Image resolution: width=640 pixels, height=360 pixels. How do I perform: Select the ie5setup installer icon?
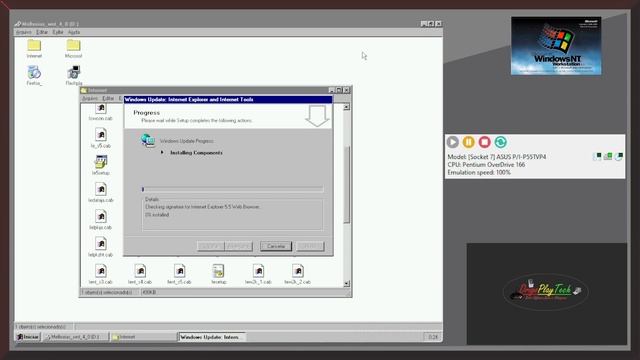(101, 165)
